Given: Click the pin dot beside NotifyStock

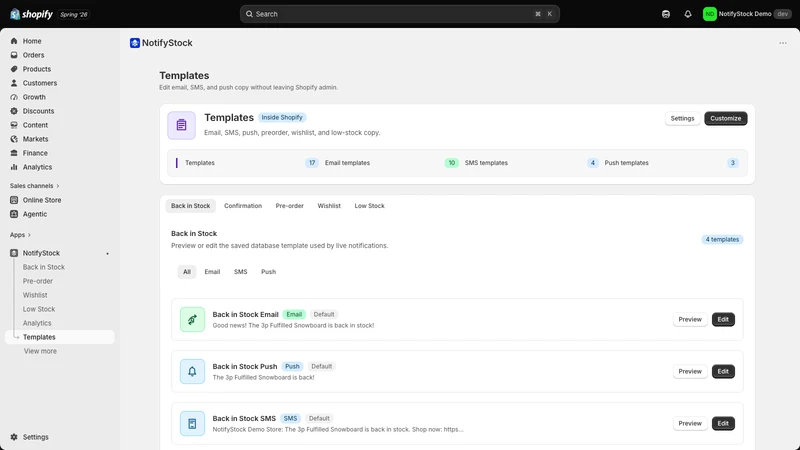Looking at the screenshot, I should coord(107,254).
